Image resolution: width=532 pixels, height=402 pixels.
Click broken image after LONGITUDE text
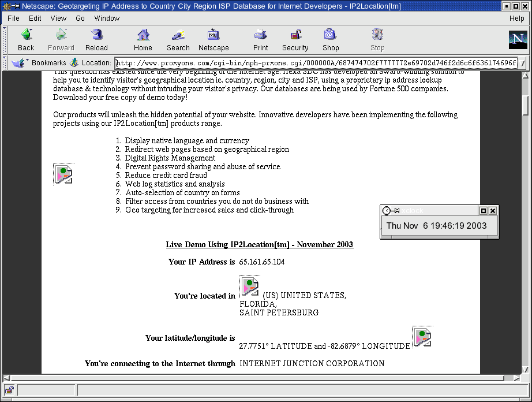tap(423, 337)
